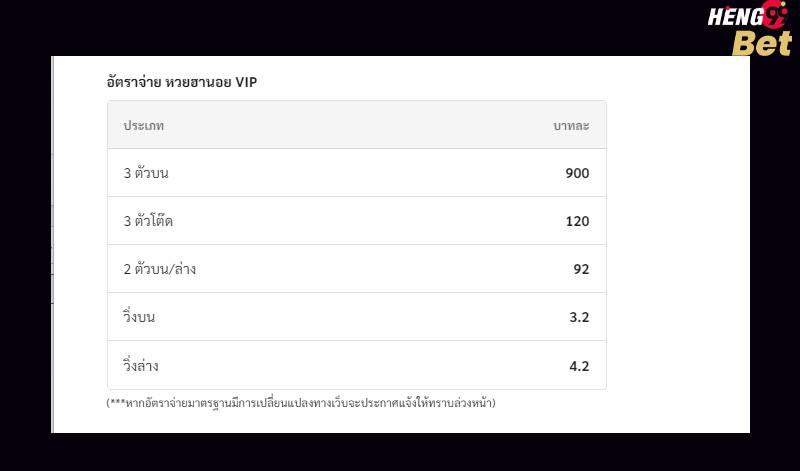Select the วิ่งบน row label

(139, 316)
